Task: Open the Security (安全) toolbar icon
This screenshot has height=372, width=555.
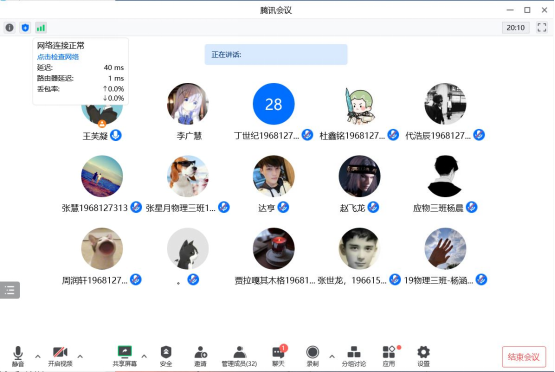Action: click(x=166, y=356)
